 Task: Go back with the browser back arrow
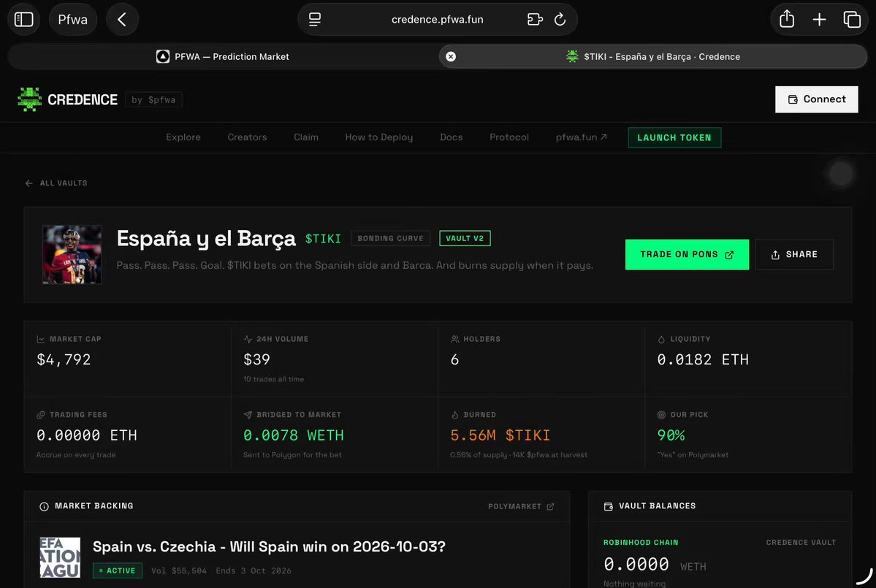(122, 20)
